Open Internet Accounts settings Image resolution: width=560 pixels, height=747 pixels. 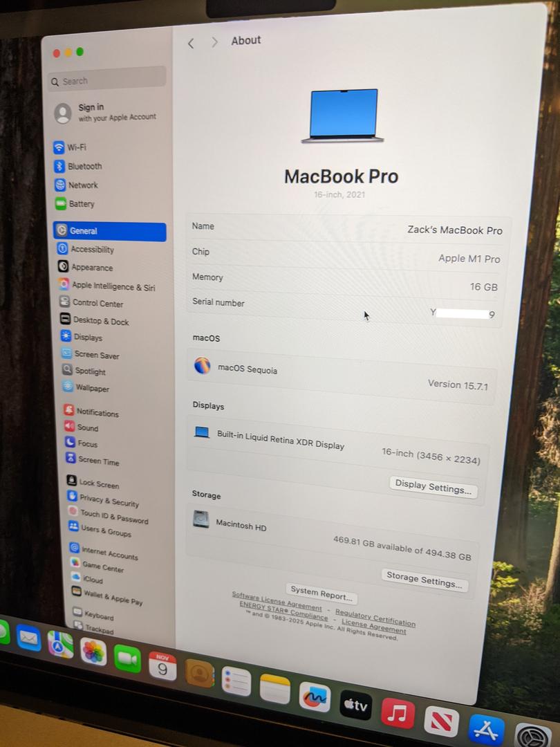(104, 553)
